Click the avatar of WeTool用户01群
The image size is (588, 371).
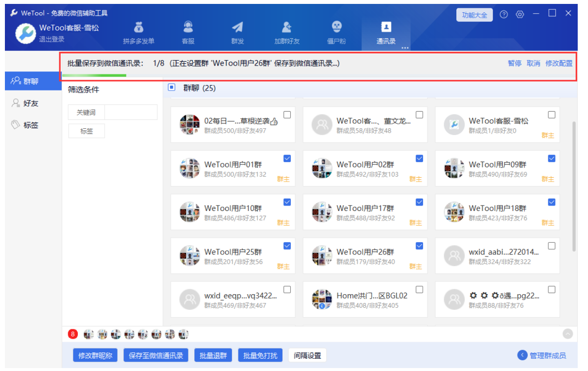point(189,168)
